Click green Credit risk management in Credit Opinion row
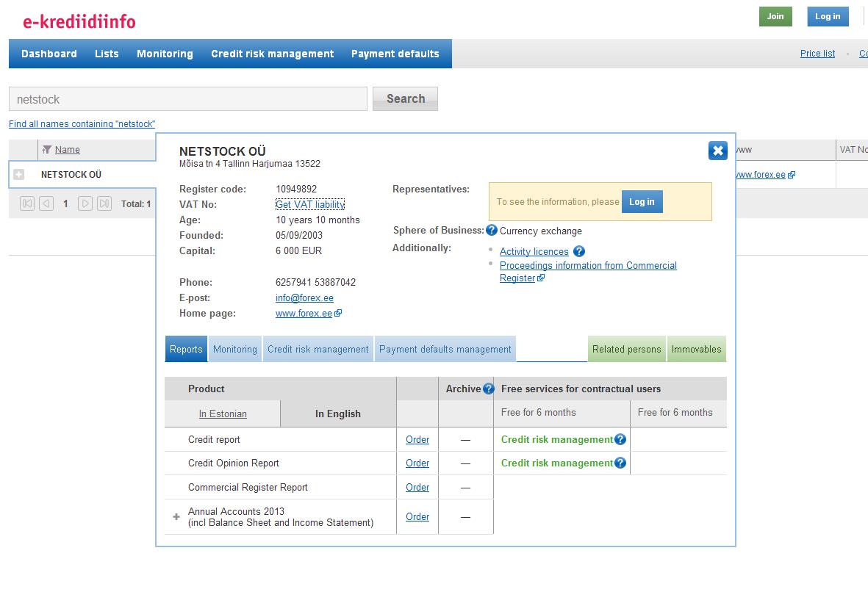The height and width of the screenshot is (592, 868). [557, 463]
